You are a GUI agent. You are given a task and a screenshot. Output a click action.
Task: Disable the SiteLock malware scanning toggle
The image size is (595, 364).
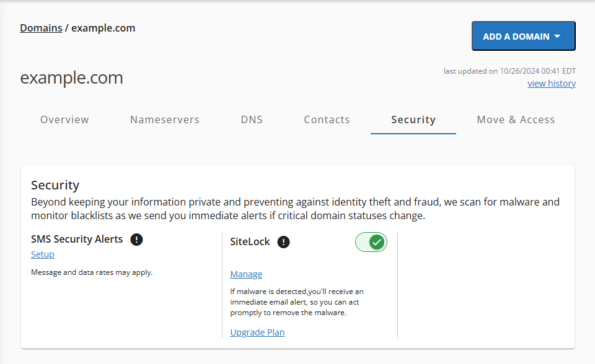371,242
